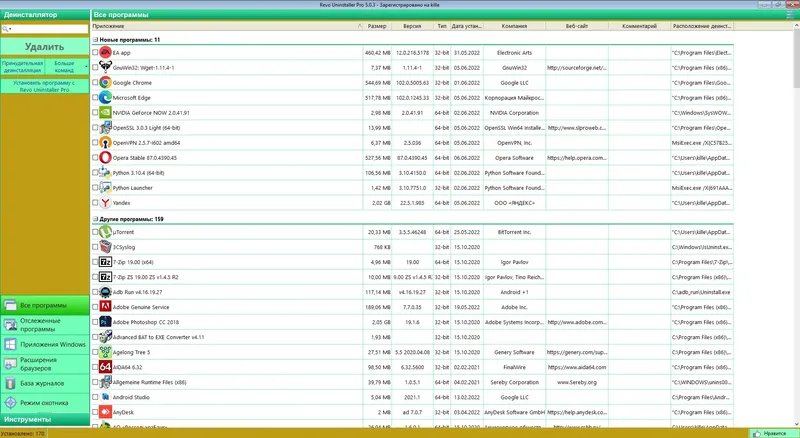
Task: Tick the checkbox for EA app
Action: click(95, 53)
